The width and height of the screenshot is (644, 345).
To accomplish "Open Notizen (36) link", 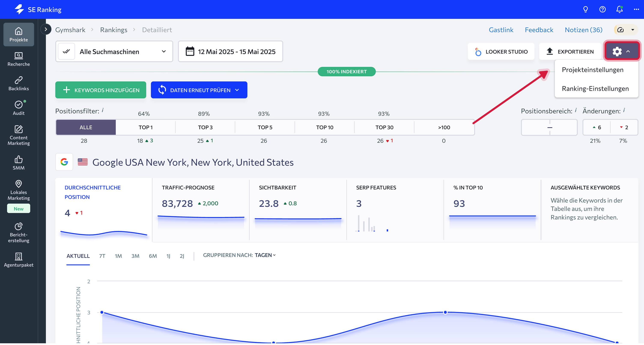I will point(583,30).
